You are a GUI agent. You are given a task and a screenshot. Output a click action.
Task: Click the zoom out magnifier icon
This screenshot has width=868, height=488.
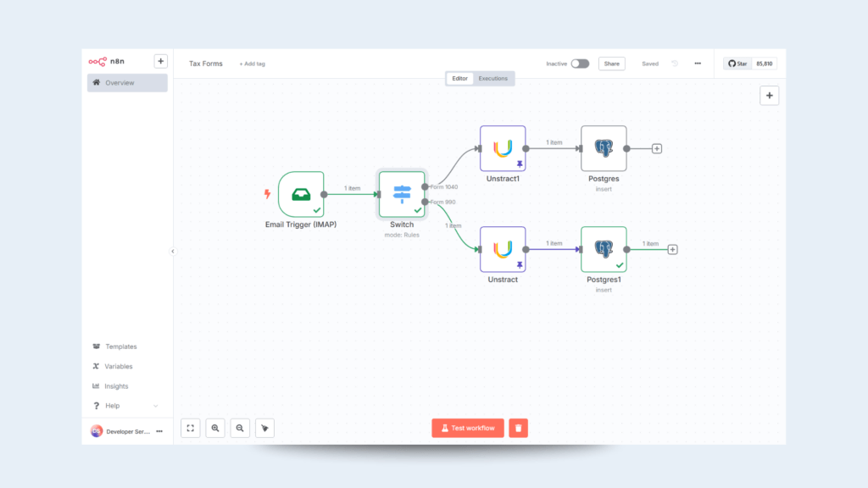tap(240, 428)
